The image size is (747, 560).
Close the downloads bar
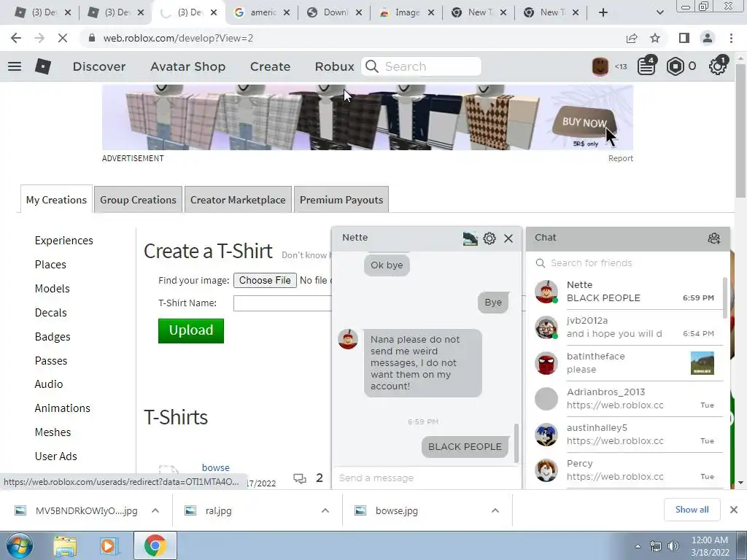point(734,510)
